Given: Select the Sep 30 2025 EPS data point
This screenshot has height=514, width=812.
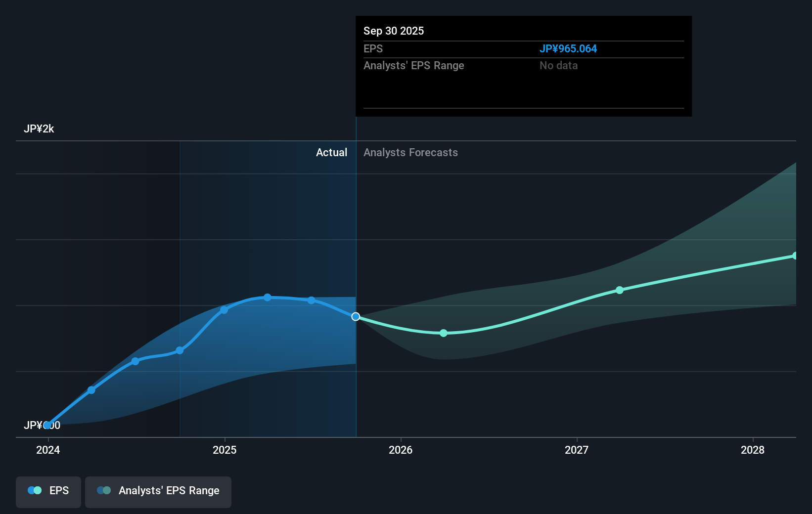Looking at the screenshot, I should pyautogui.click(x=356, y=316).
